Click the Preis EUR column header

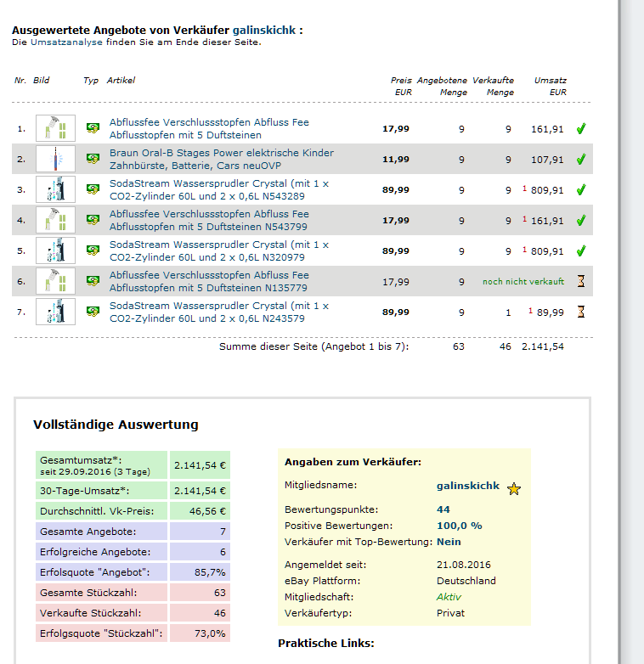(x=401, y=86)
